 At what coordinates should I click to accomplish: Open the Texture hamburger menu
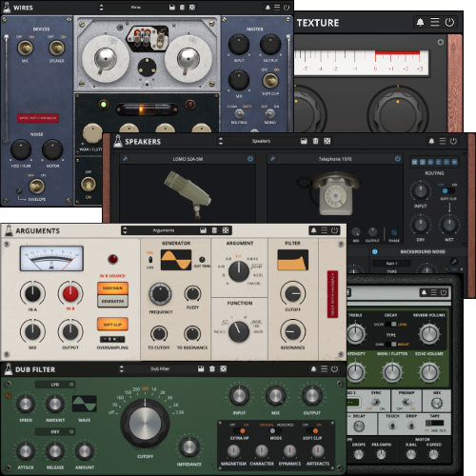435,22
